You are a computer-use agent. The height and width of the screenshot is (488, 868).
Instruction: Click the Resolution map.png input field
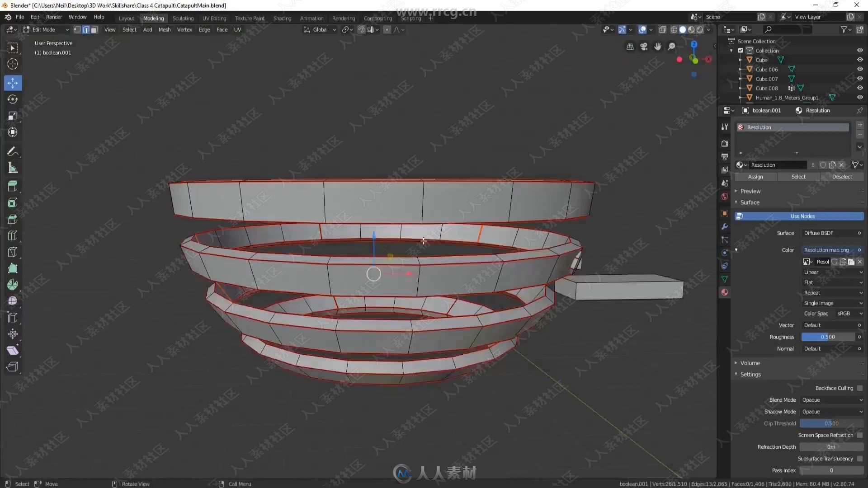(x=826, y=250)
